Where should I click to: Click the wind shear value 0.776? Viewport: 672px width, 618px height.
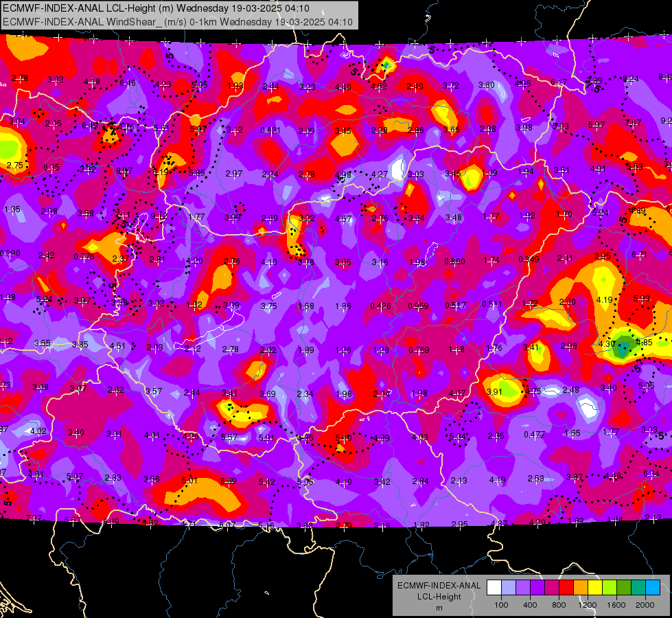(84, 257)
